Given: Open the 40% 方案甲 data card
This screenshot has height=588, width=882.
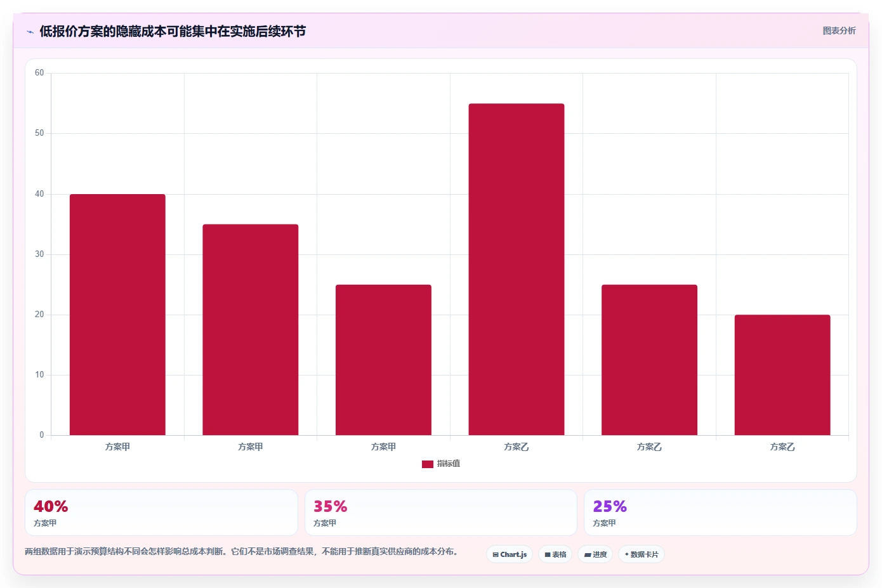Looking at the screenshot, I should coord(161,513).
